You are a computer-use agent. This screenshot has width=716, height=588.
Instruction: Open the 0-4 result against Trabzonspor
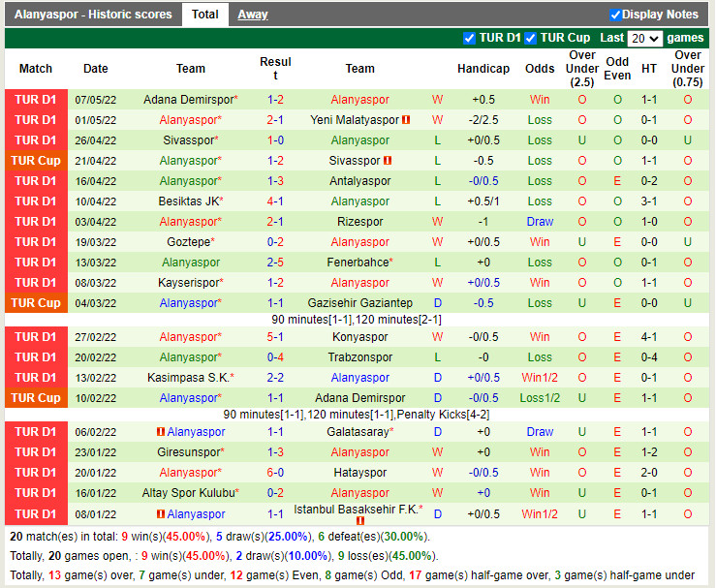pos(275,357)
